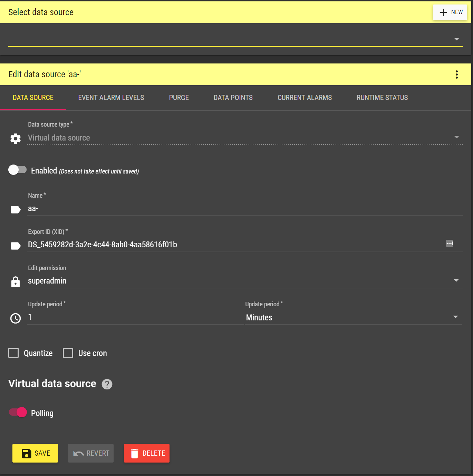
Task: Enable the data source with the Enabled toggle
Action: point(18,170)
